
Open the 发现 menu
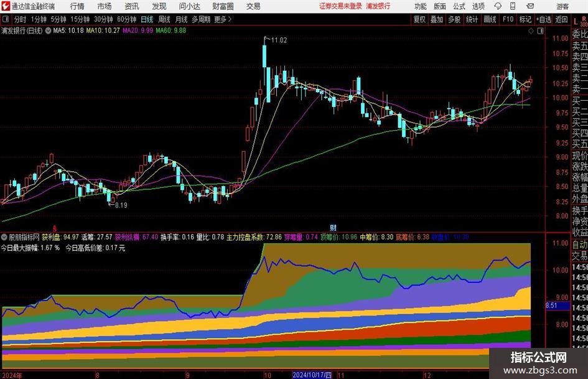(x=159, y=6)
